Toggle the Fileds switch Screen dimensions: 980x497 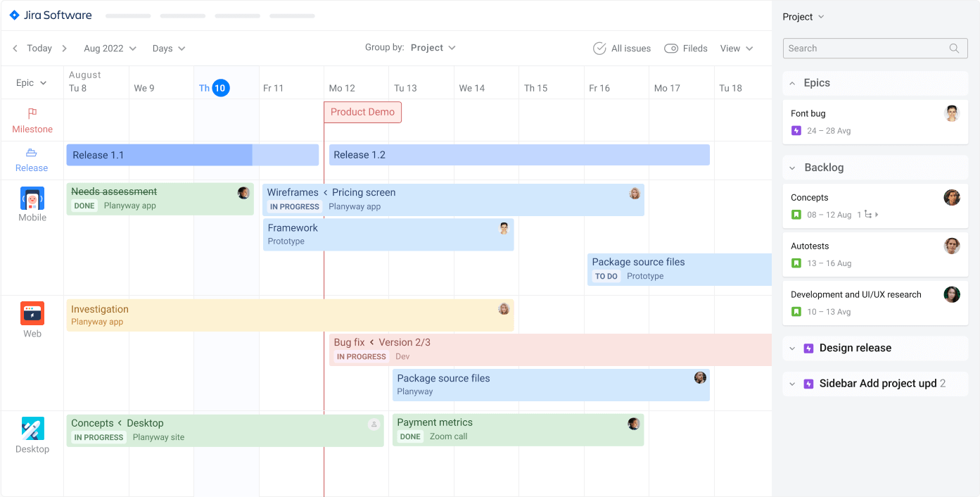(670, 49)
